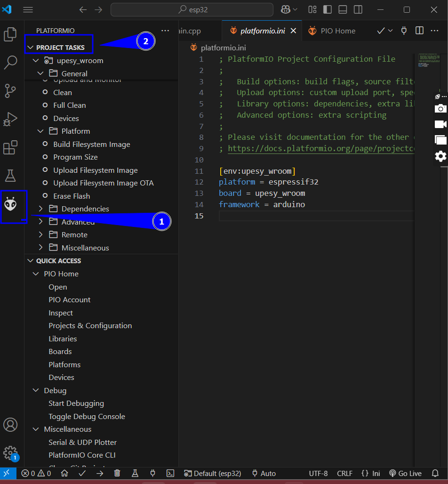Click Go Live in status bar
The height and width of the screenshot is (484, 448).
click(405, 473)
